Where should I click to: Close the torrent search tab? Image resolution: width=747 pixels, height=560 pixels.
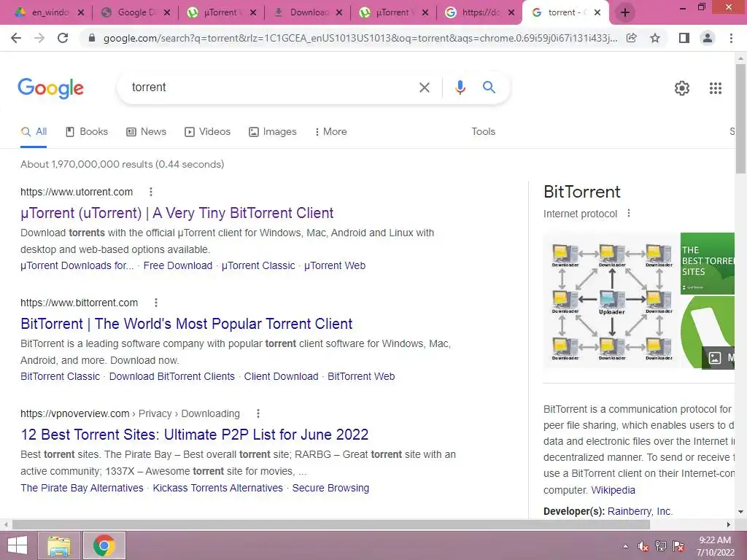tap(597, 12)
